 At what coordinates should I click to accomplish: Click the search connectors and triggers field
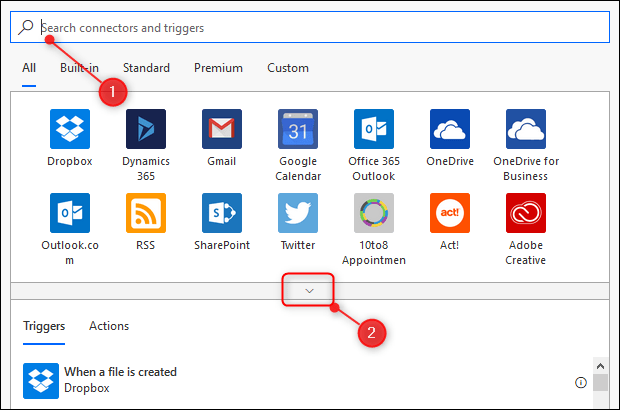point(310,28)
